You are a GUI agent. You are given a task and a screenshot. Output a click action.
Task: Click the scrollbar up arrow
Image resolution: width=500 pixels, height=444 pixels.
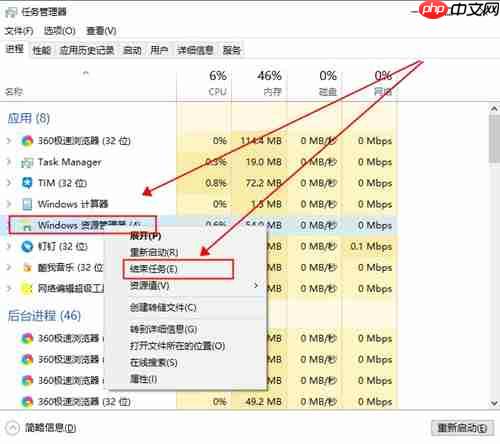pyautogui.click(x=494, y=109)
